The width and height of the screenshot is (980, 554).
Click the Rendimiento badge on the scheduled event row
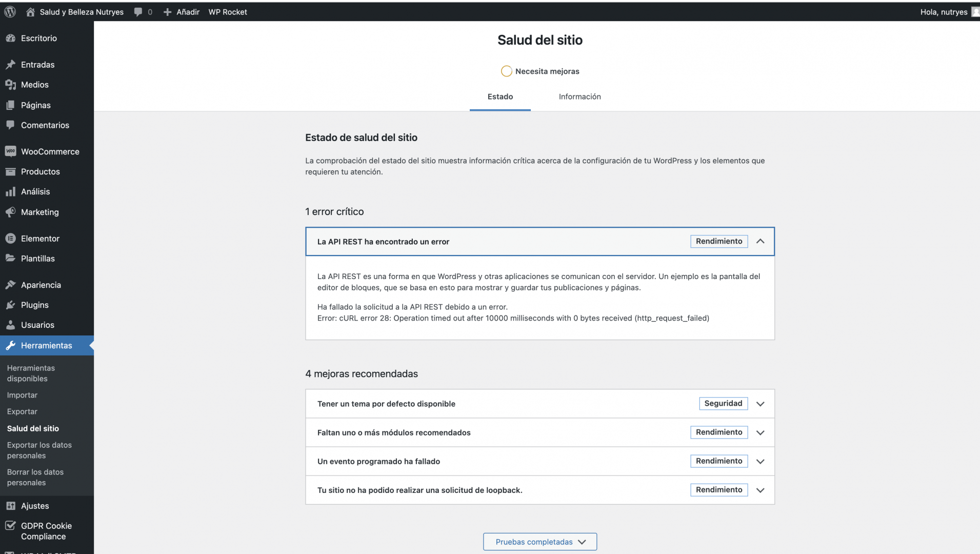[719, 461]
